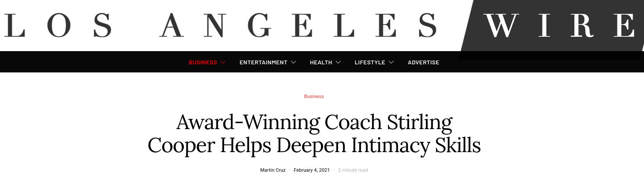Expand the Business dropdown chevron
The width and height of the screenshot is (644, 193).
click(223, 63)
